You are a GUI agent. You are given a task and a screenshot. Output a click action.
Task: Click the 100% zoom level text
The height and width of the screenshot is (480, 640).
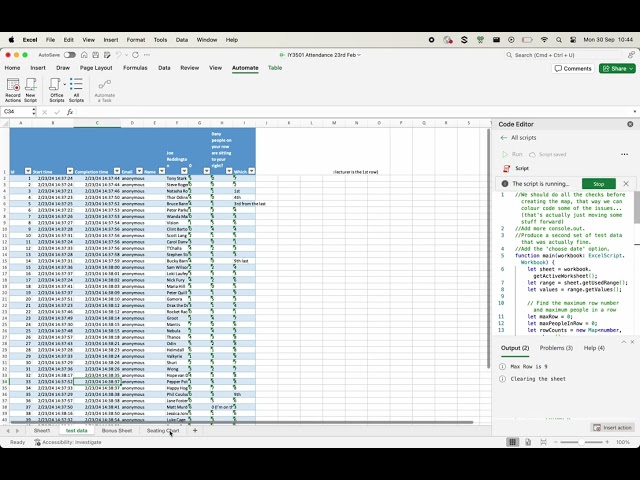(623, 442)
